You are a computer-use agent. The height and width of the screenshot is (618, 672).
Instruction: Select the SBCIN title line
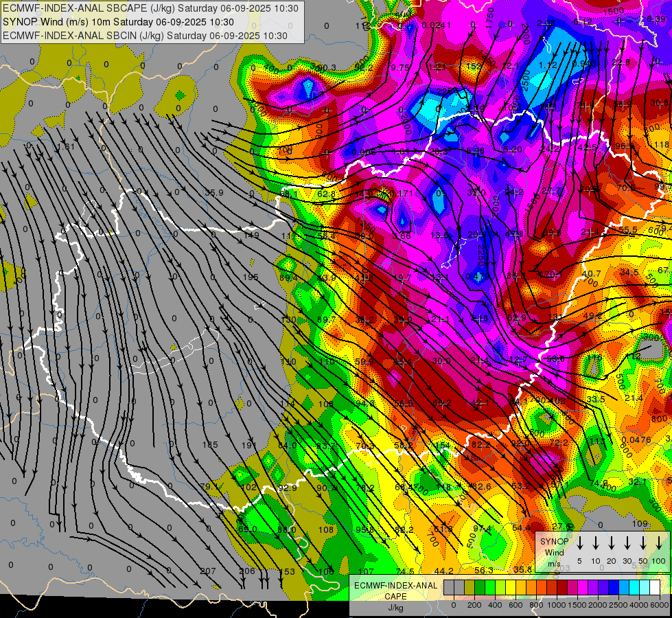click(144, 36)
